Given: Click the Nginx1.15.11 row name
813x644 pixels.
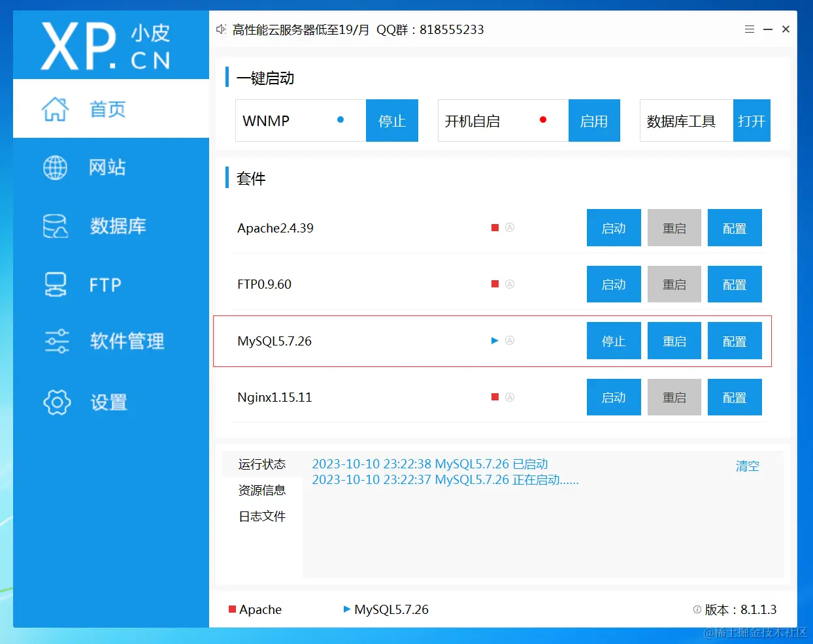Looking at the screenshot, I should (x=274, y=397).
